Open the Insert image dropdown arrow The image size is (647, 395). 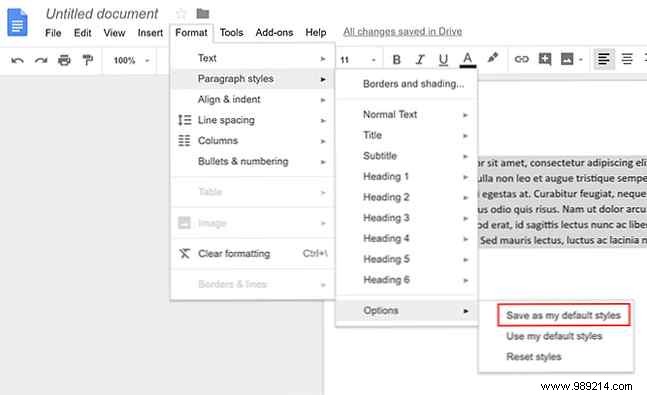[581, 60]
